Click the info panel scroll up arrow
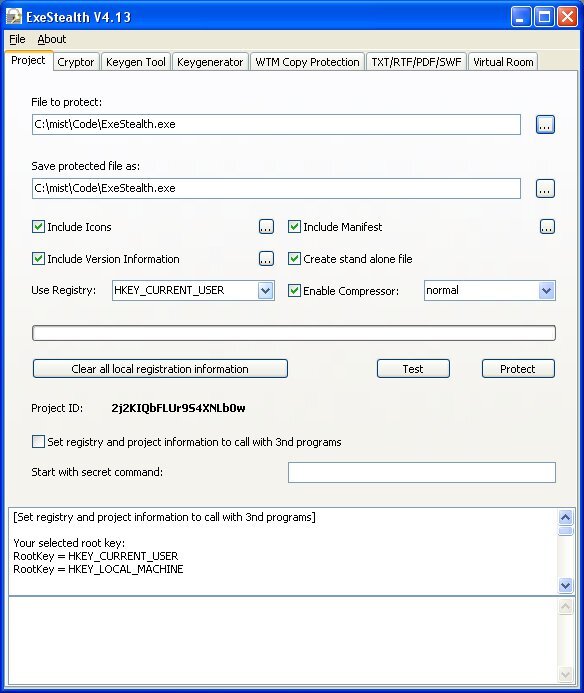 tap(565, 517)
